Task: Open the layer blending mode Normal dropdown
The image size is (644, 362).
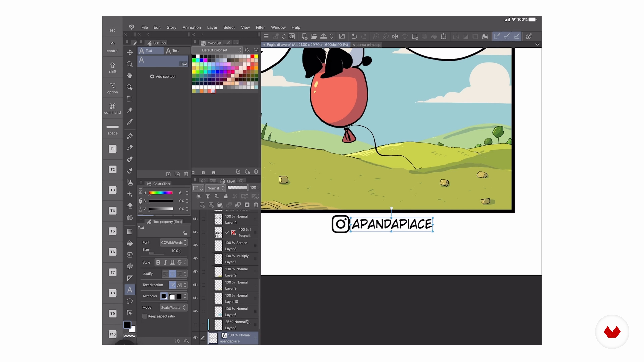Action: tap(216, 188)
